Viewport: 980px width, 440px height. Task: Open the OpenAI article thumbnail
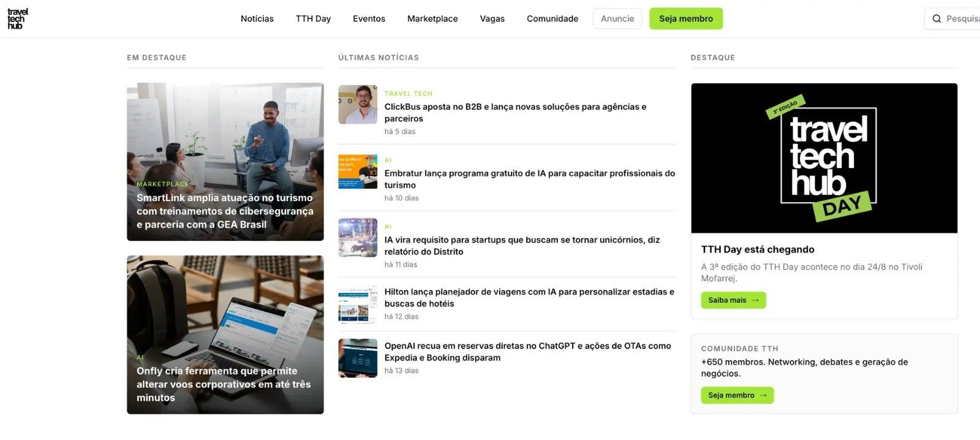coord(358,358)
